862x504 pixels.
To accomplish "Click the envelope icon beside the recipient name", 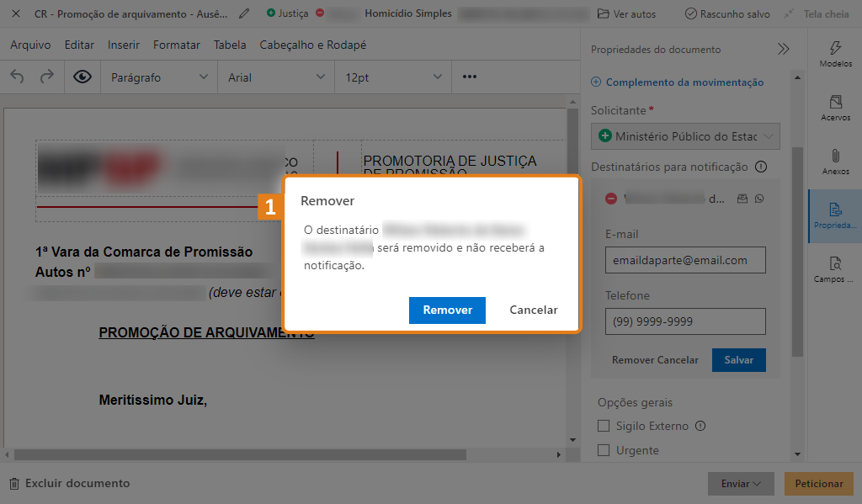I will (x=744, y=199).
